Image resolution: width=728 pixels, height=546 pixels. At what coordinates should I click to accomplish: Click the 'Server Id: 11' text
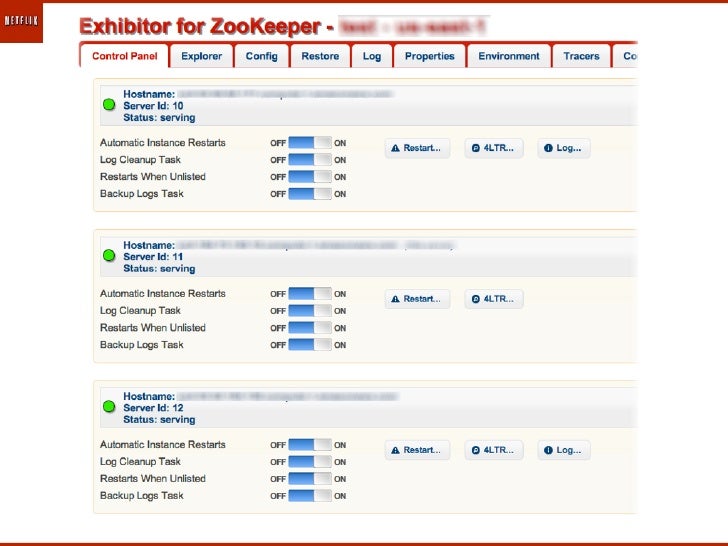pos(153,257)
